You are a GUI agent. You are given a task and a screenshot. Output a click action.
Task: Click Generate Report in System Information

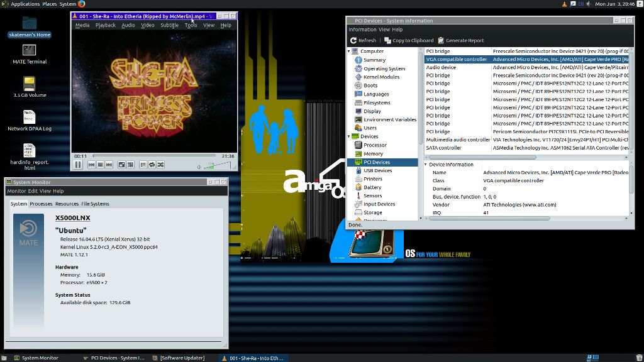click(x=461, y=40)
